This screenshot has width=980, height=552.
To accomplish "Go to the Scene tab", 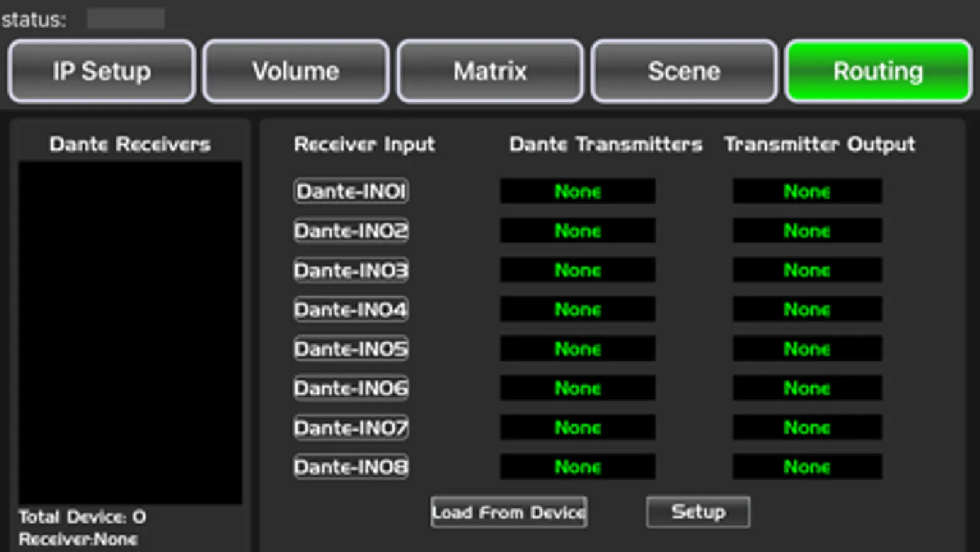I will (x=684, y=71).
